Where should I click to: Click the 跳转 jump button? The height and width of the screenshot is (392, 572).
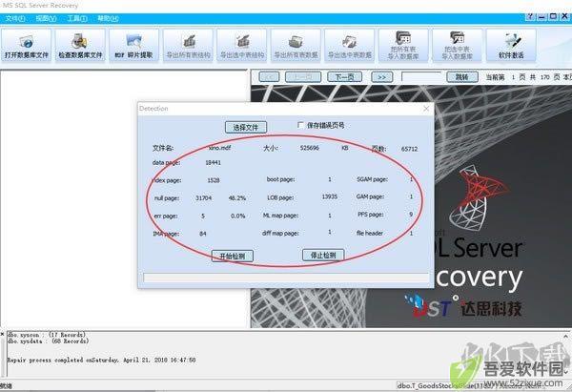[462, 77]
